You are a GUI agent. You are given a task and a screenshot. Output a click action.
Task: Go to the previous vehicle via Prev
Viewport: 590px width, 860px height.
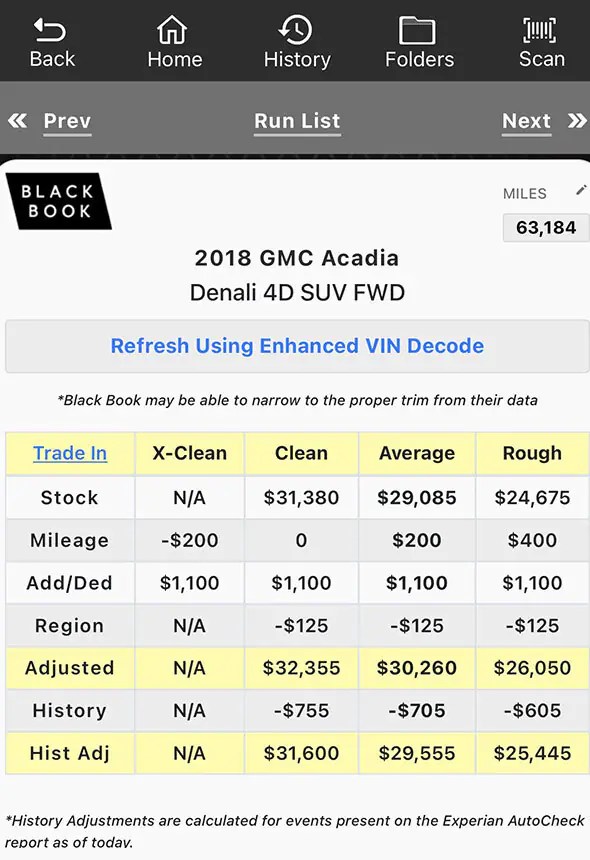click(x=66, y=120)
